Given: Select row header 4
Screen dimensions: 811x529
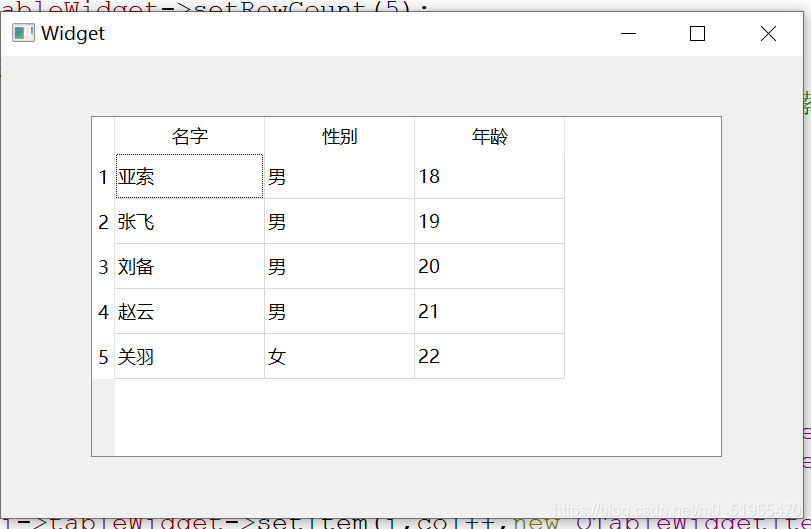Looking at the screenshot, I should pyautogui.click(x=103, y=311).
